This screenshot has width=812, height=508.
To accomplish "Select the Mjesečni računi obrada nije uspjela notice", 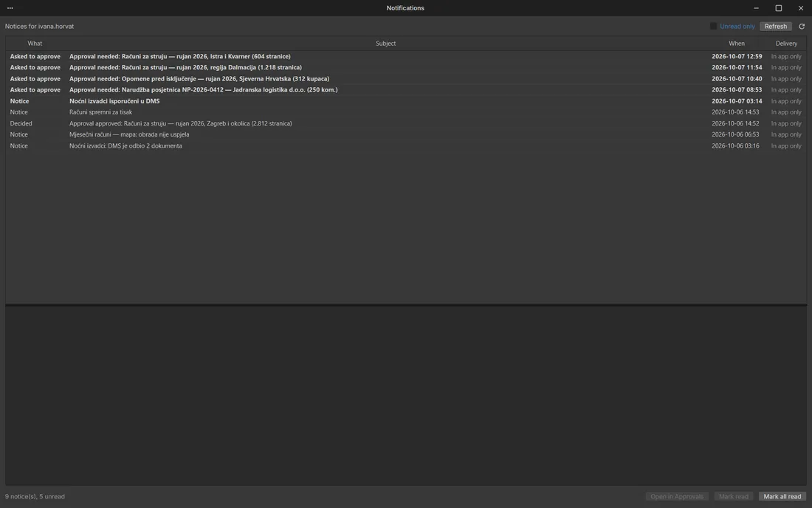I will point(405,134).
